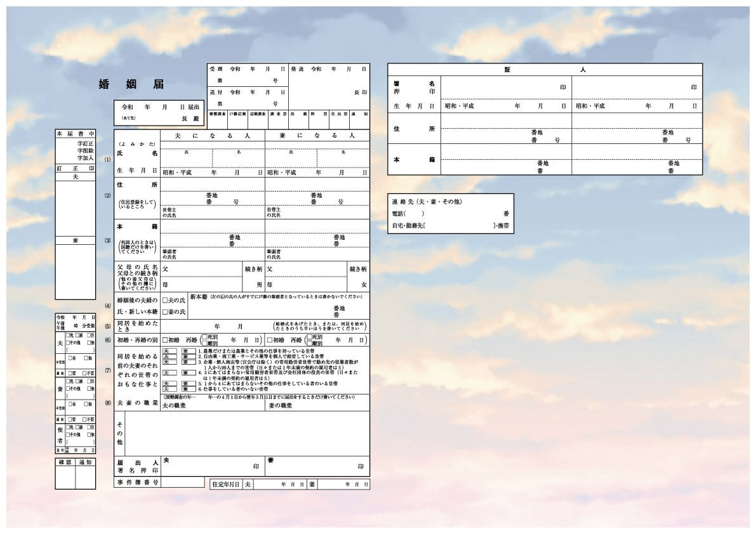Click the 事件簿番号 number field
Image resolution: width=756 pixels, height=534 pixels.
point(182,483)
